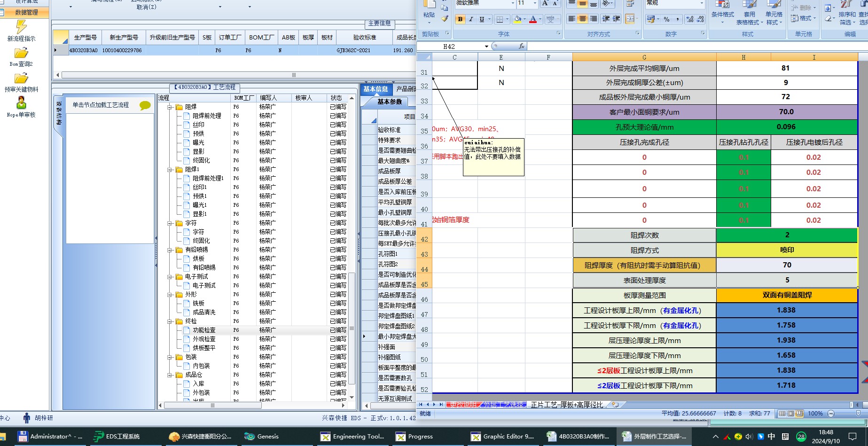Open 单元格样式 cell styles button
The width and height of the screenshot is (868, 446).
click(x=774, y=13)
